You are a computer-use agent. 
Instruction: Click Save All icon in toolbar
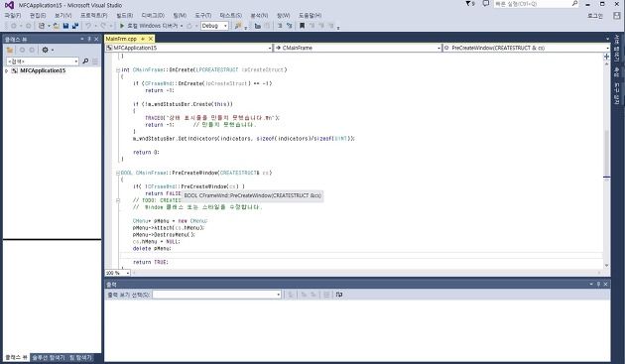click(x=75, y=26)
